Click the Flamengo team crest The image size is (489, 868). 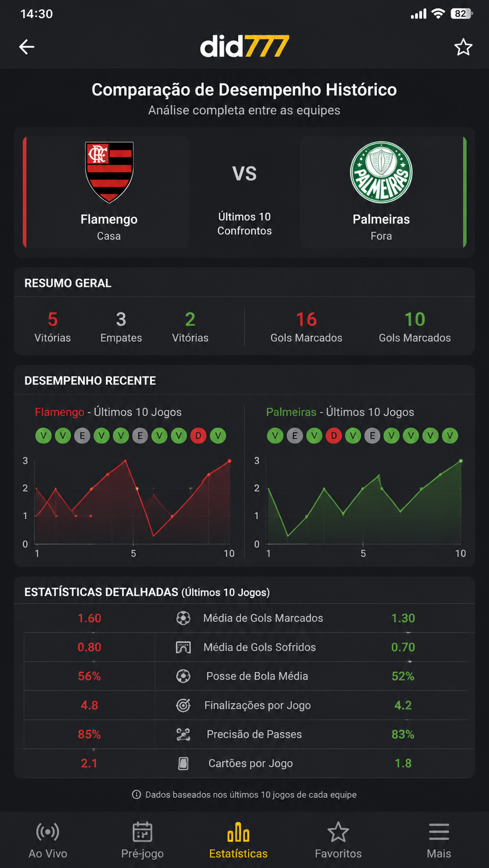click(x=109, y=172)
